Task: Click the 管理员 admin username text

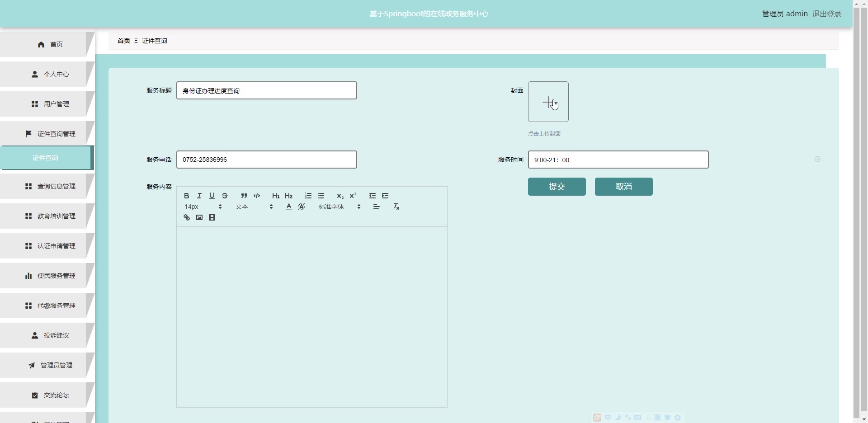Action: click(785, 14)
